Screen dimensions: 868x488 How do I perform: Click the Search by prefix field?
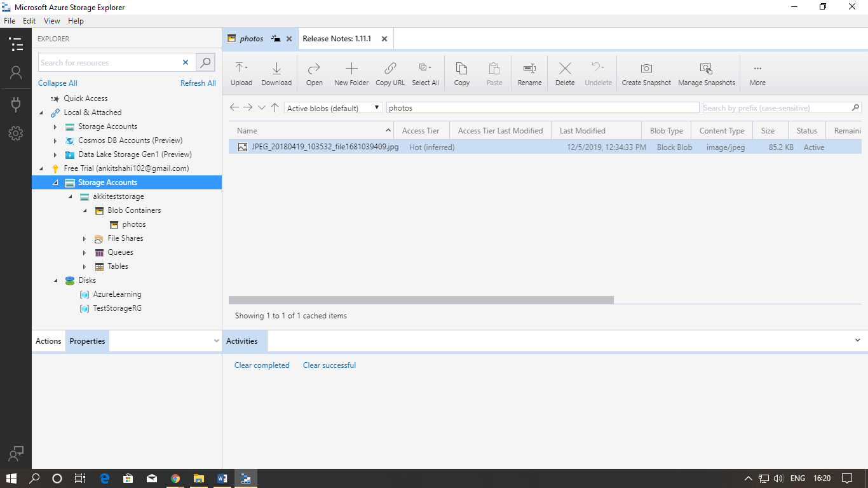tap(776, 107)
